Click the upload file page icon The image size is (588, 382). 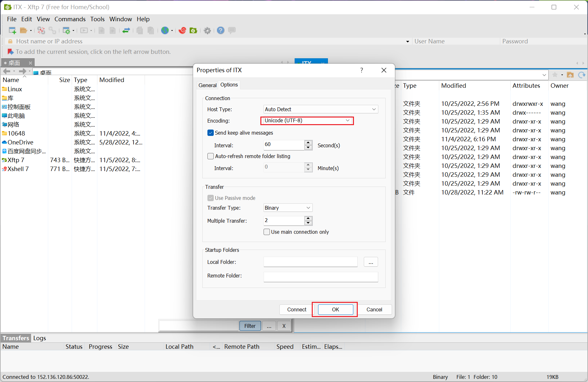coord(101,30)
